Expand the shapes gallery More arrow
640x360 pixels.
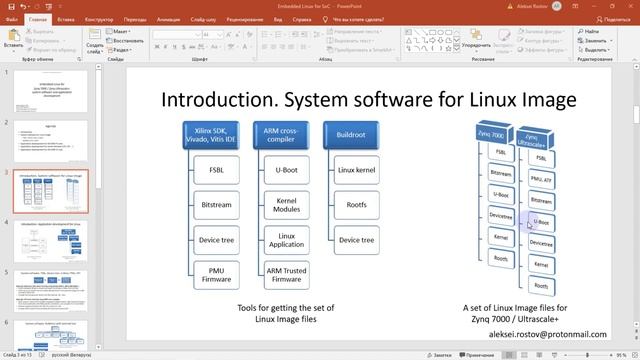(x=457, y=48)
